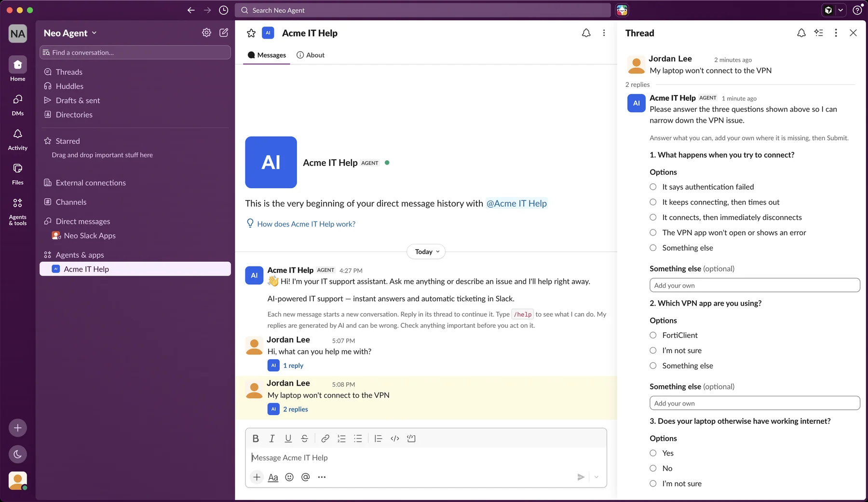This screenshot has height=502, width=868.
Task: Select 'It keeps connecting, then times out'
Action: pos(653,202)
